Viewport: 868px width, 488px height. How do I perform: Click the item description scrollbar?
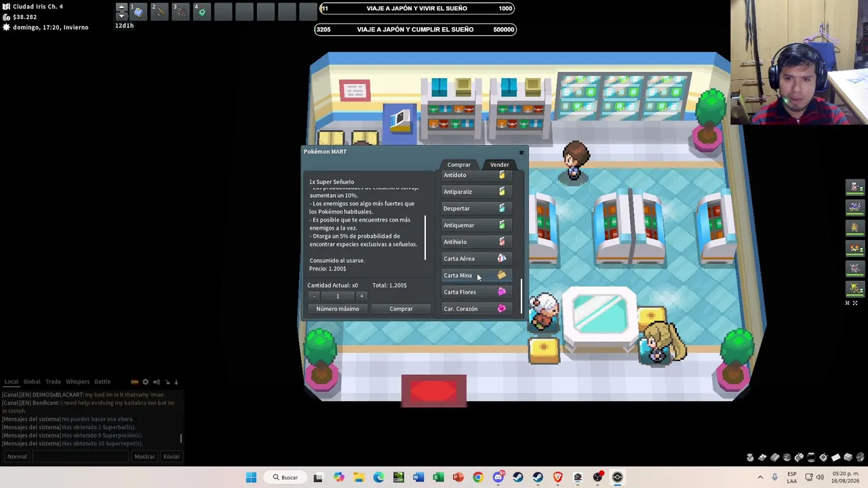click(x=426, y=237)
